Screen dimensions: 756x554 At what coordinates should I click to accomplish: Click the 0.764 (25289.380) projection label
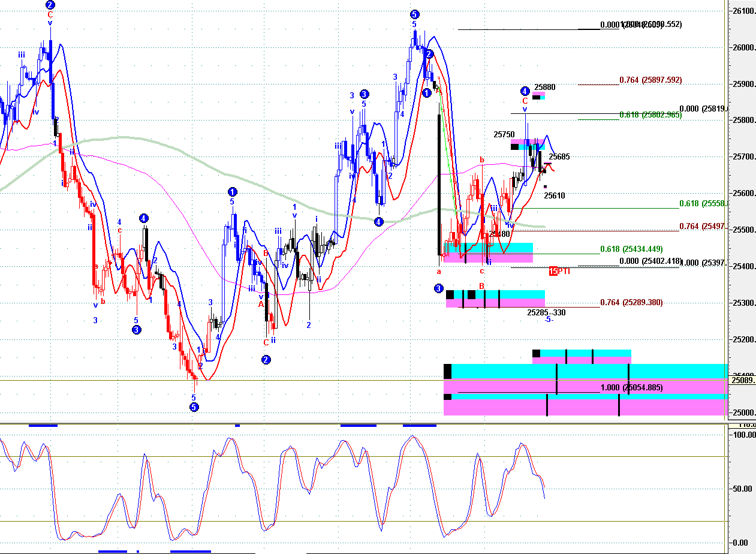pyautogui.click(x=631, y=302)
